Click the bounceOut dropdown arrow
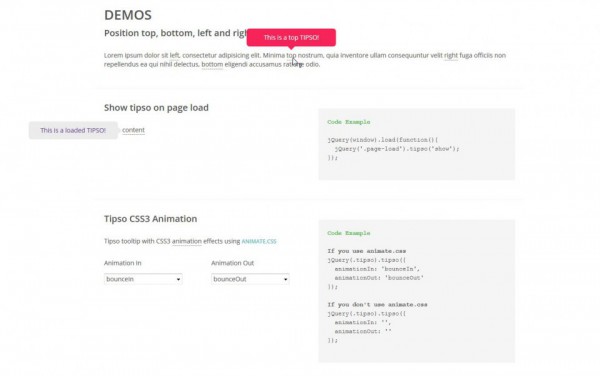 (x=285, y=279)
